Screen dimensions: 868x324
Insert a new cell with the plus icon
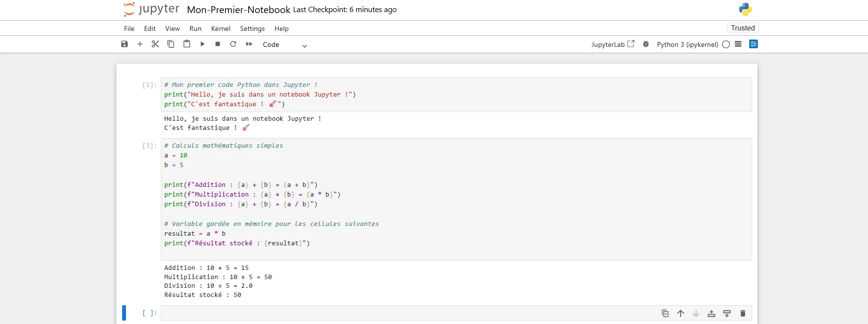[140, 44]
